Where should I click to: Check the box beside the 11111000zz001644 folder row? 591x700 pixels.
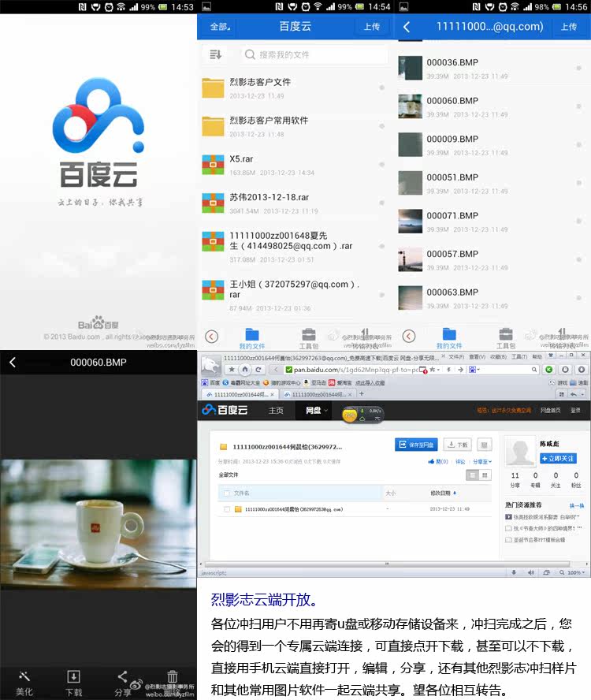[x=227, y=509]
